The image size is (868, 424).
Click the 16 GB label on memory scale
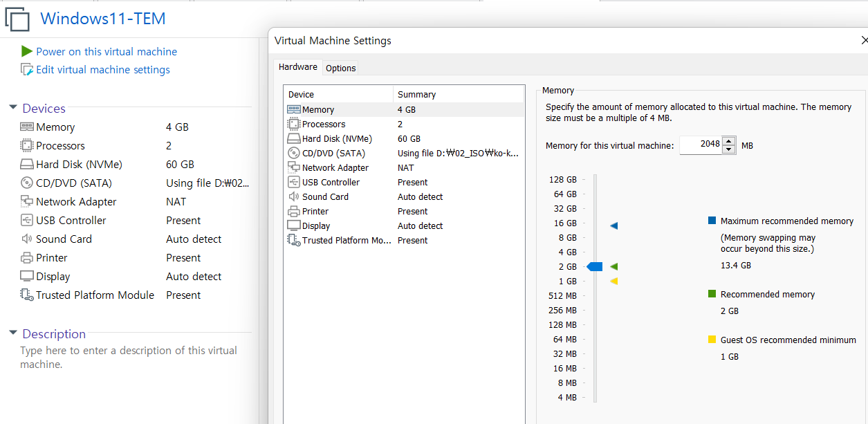click(565, 223)
